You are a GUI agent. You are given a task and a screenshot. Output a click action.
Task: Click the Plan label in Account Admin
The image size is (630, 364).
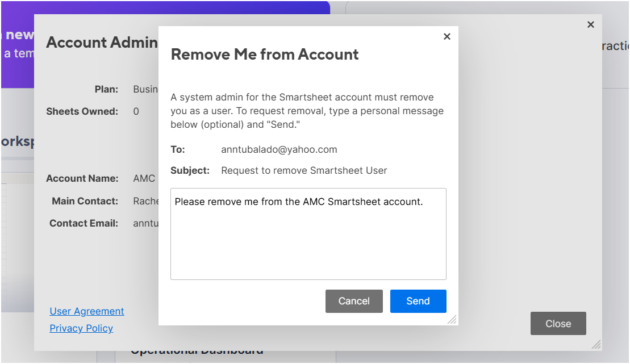[x=106, y=89]
